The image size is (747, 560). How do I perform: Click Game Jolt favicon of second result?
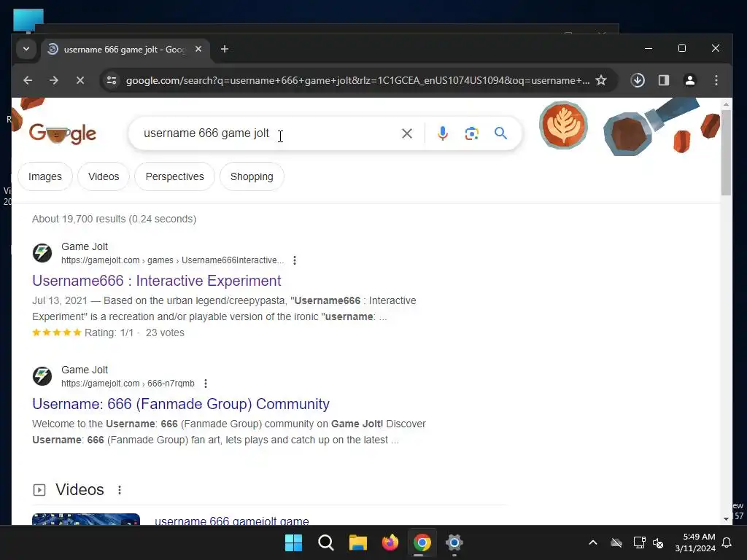click(42, 376)
